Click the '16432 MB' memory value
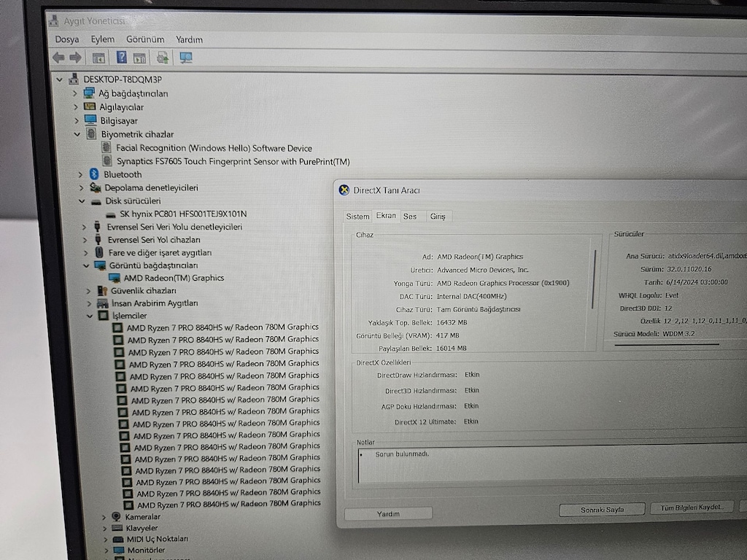 pyautogui.click(x=452, y=322)
